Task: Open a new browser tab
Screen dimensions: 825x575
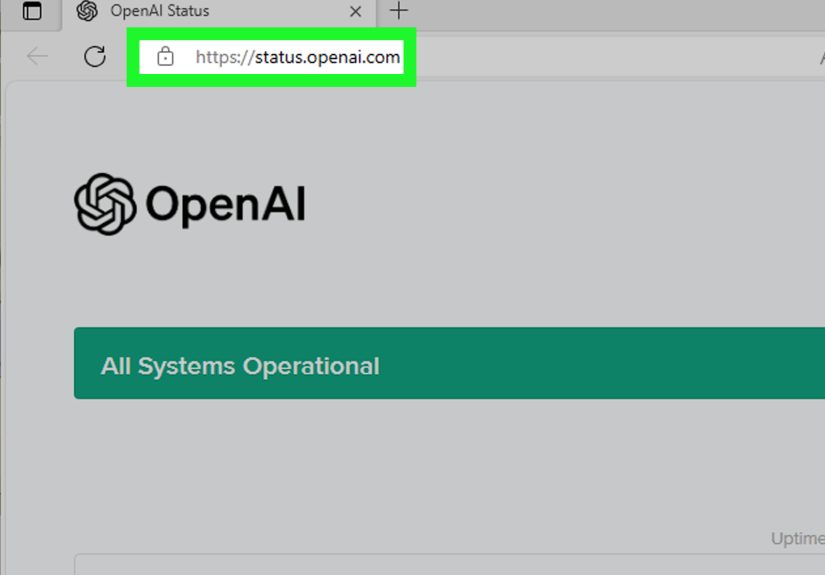Action: coord(399,11)
